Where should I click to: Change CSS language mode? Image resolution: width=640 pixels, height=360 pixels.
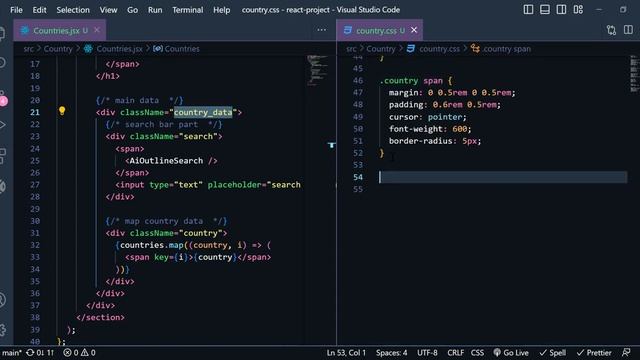[477, 353]
